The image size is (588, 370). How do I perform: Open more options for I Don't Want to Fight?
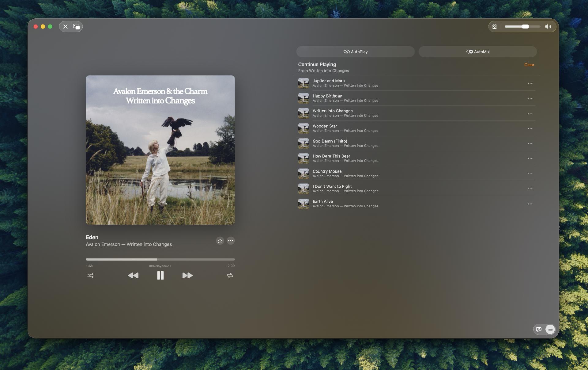coord(530,189)
